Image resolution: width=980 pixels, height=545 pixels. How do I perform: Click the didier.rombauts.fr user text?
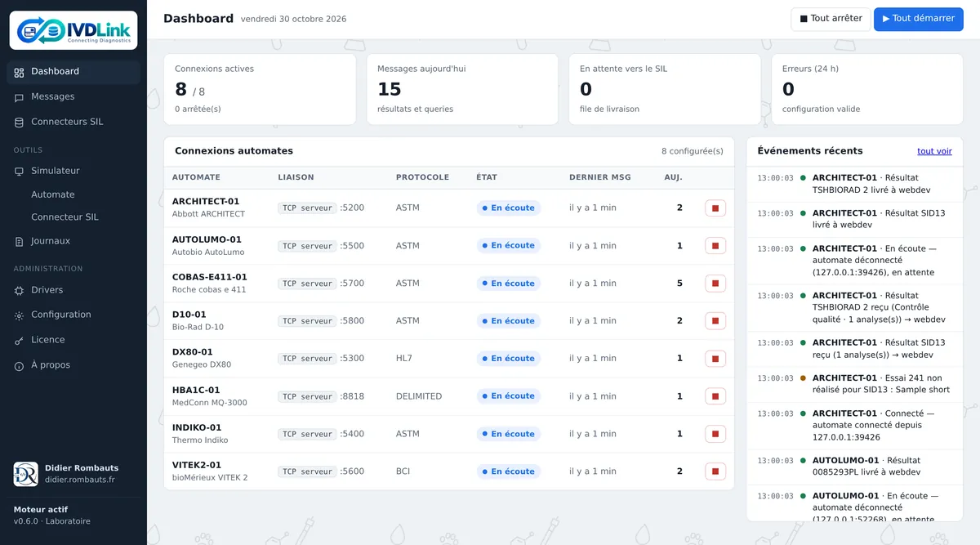tap(80, 480)
